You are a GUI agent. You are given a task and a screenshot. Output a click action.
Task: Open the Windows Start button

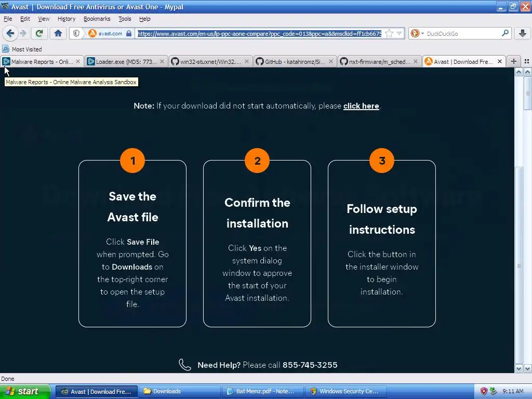coord(25,391)
